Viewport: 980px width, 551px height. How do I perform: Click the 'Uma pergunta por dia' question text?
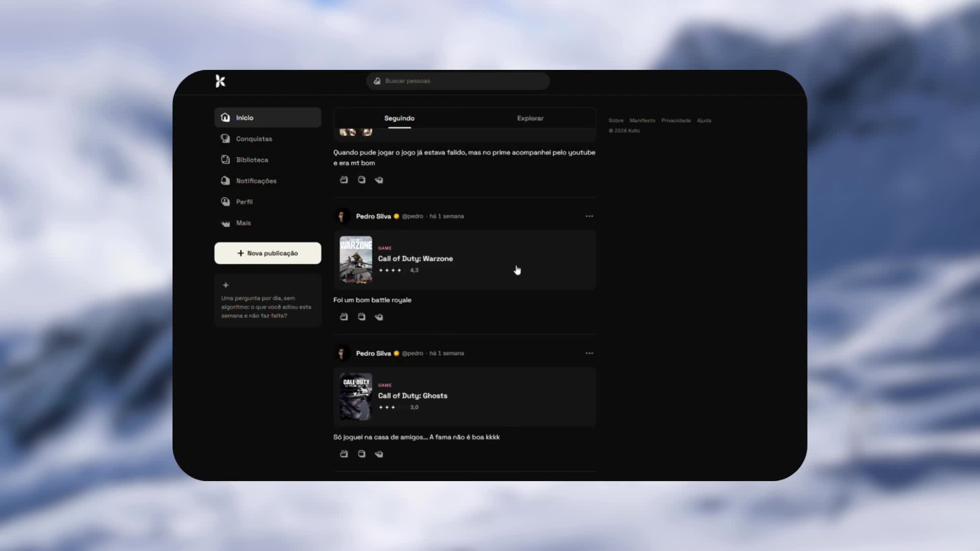266,307
